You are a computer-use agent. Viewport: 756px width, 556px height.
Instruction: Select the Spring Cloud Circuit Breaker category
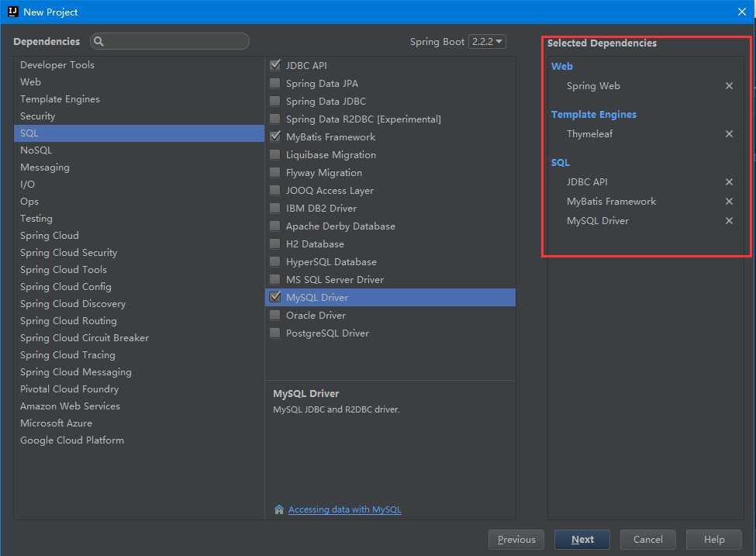pyautogui.click(x=139, y=338)
